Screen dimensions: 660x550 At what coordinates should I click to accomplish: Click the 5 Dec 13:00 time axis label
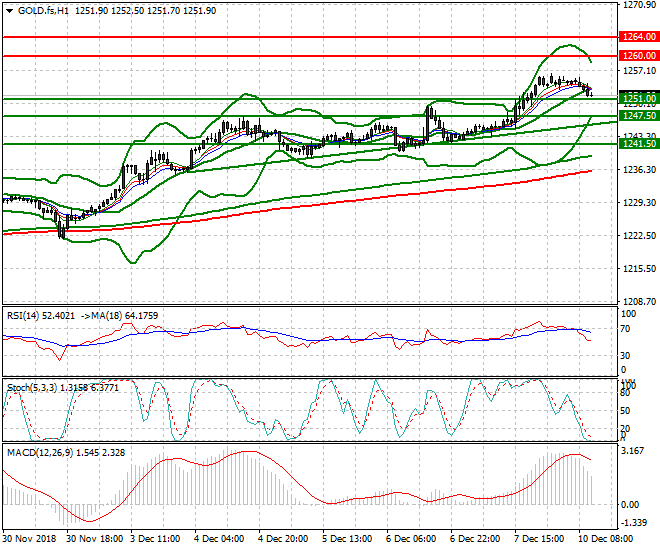coord(349,538)
